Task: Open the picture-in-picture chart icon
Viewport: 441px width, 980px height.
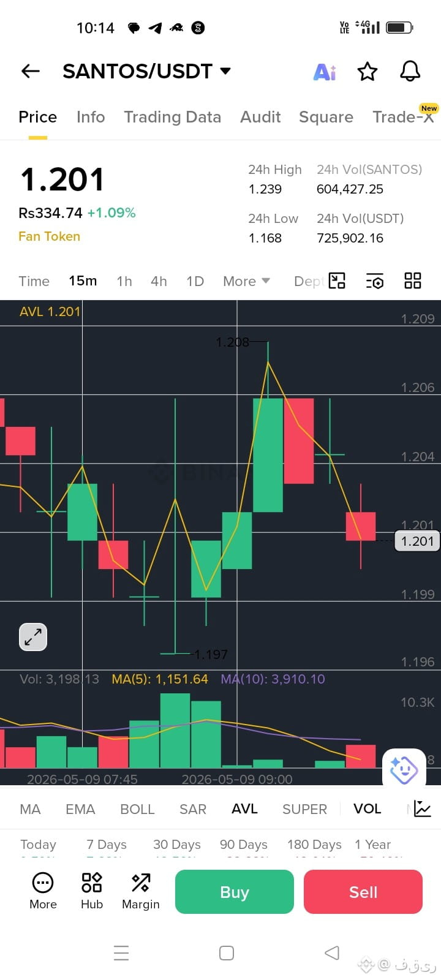Action: [x=337, y=281]
